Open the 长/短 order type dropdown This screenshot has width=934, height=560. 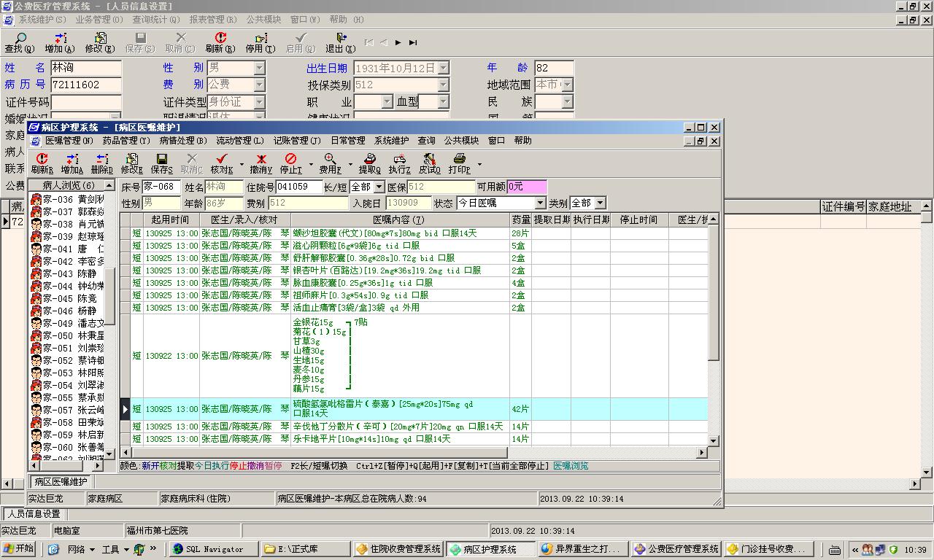[x=379, y=187]
